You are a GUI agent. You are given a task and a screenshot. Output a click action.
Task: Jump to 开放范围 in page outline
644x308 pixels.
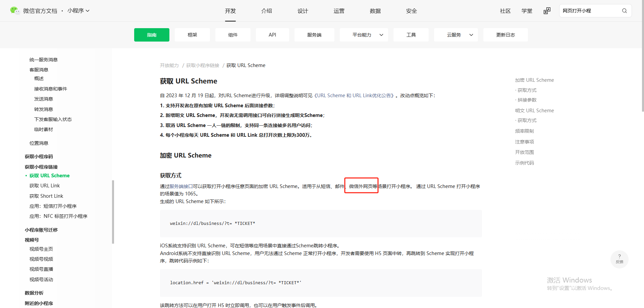(525, 152)
